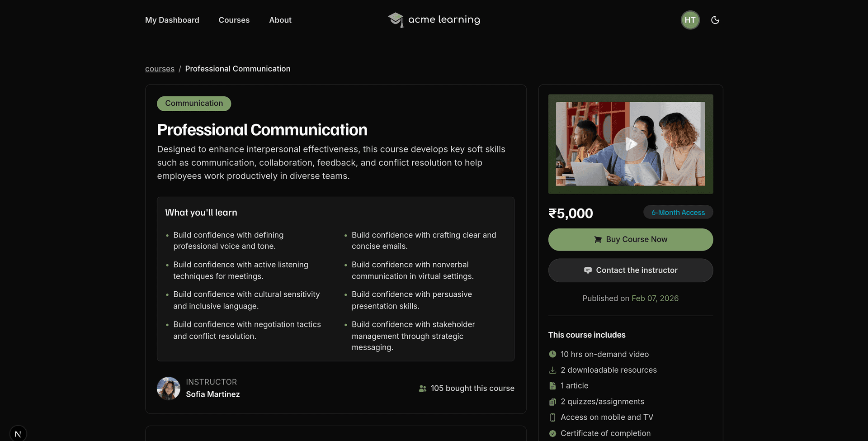Click the Buy Course Now button
Viewport: 868px width, 441px height.
(x=630, y=240)
